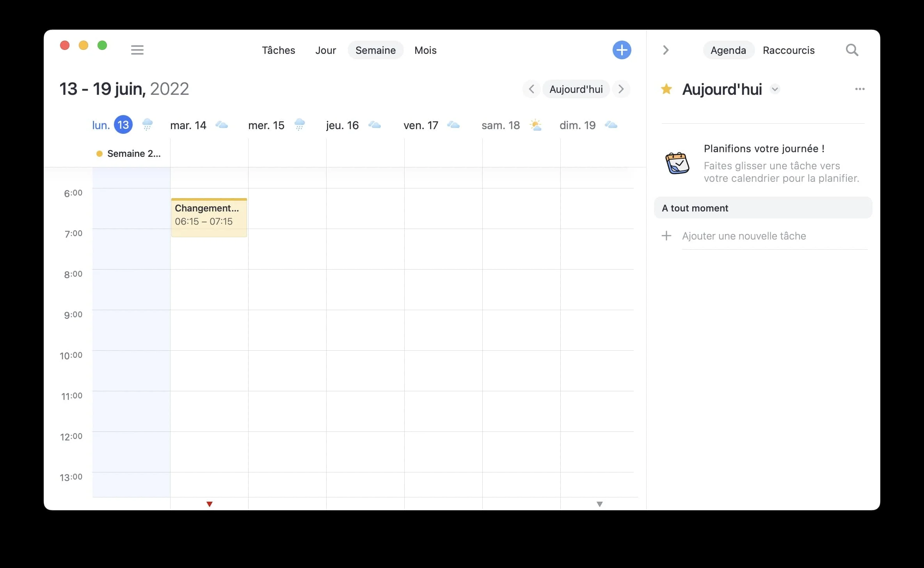Open the search magnifier icon

point(852,50)
